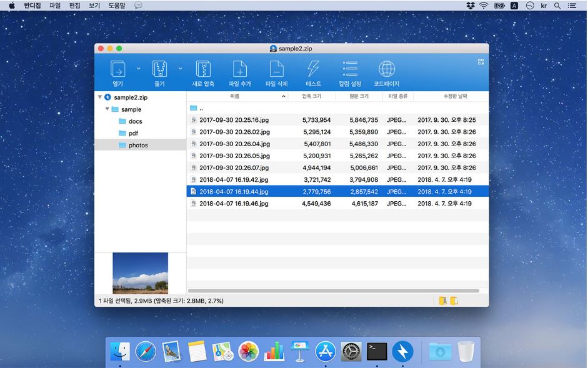
Task: Select the pdf folder in the tree
Action: (x=133, y=134)
